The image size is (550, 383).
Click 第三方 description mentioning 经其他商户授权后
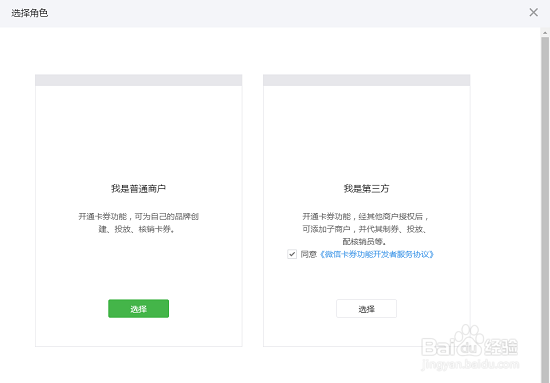[x=365, y=229]
